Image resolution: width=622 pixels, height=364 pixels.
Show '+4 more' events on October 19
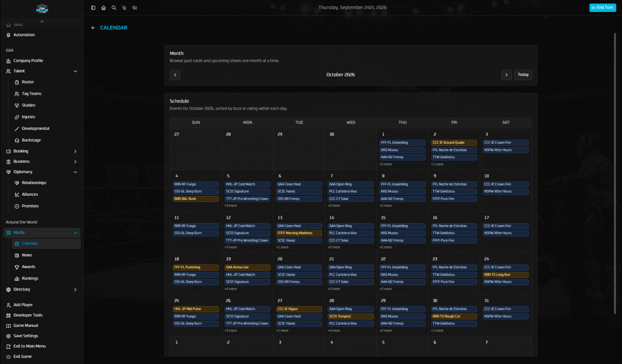coord(231,289)
